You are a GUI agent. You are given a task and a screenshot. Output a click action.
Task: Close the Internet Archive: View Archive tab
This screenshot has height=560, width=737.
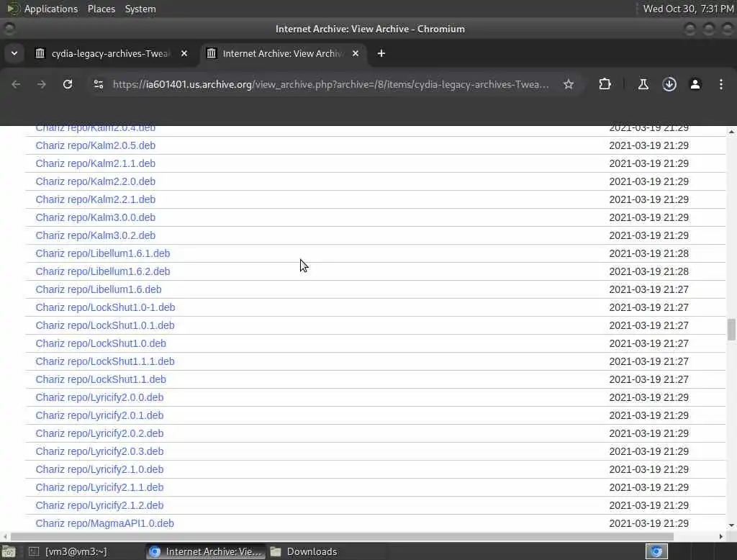click(356, 53)
